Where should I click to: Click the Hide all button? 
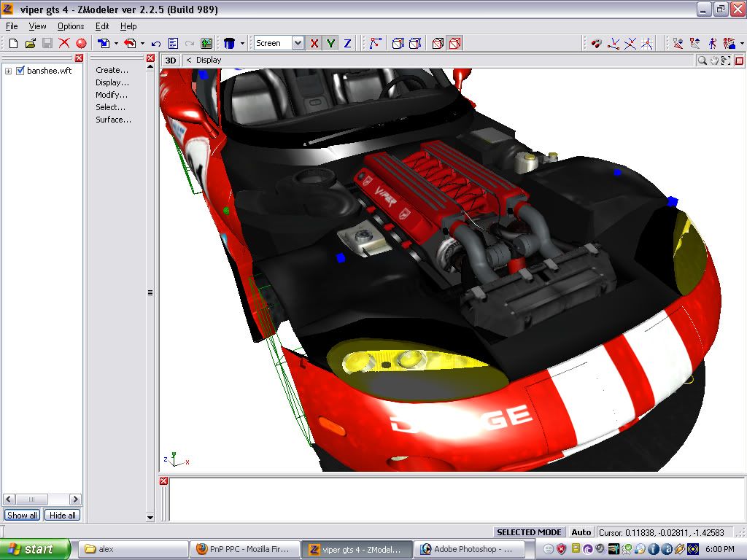point(62,515)
